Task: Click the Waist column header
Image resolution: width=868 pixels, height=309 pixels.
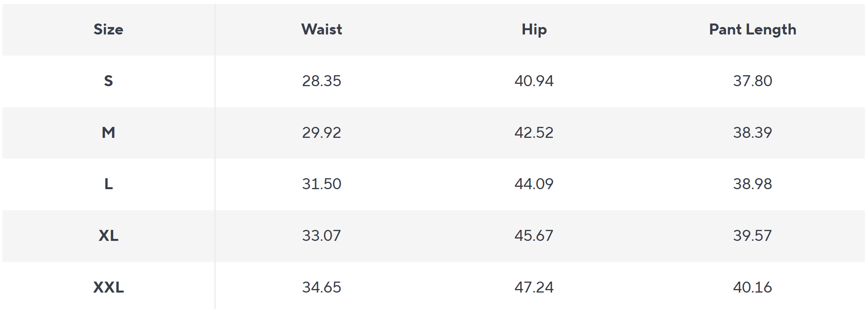Action: pos(321,29)
